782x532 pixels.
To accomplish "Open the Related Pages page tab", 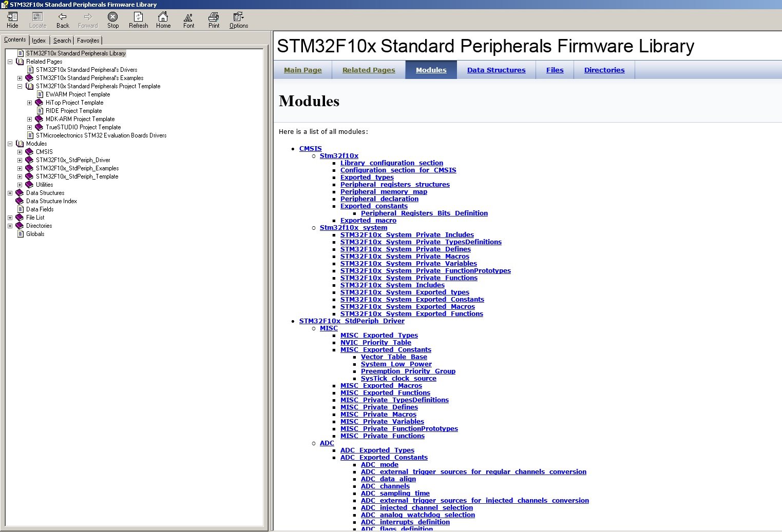I will 369,70.
